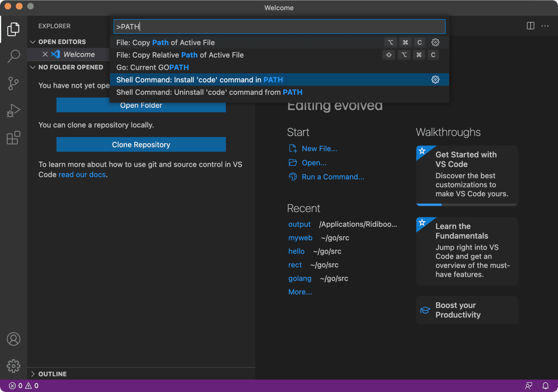558x392 pixels.
Task: Open recent folder 'myweb'
Action: (300, 238)
